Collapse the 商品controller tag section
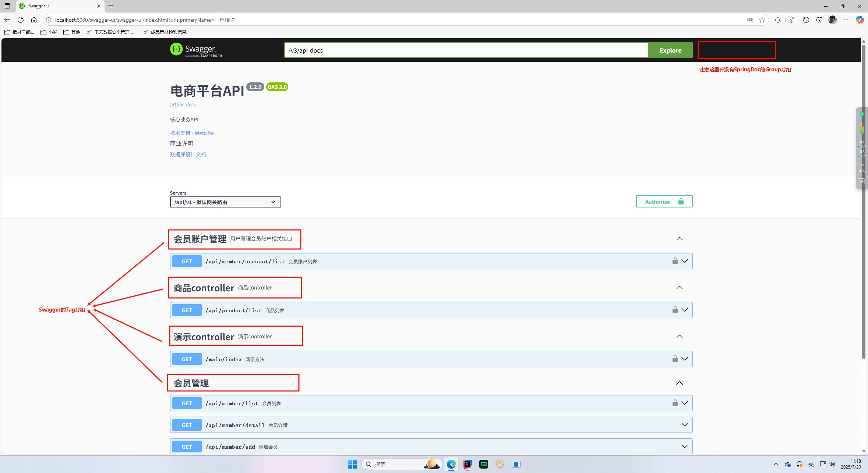The width and height of the screenshot is (868, 473). [x=679, y=288]
